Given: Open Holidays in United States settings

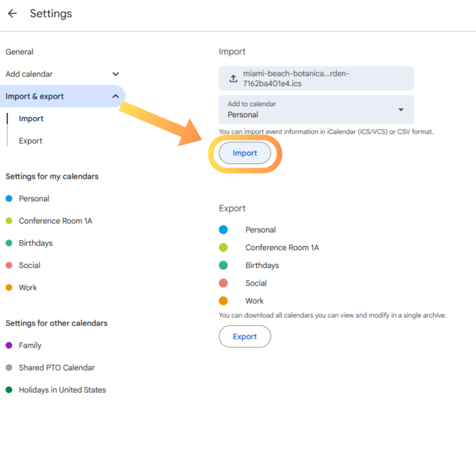Looking at the screenshot, I should [x=63, y=390].
